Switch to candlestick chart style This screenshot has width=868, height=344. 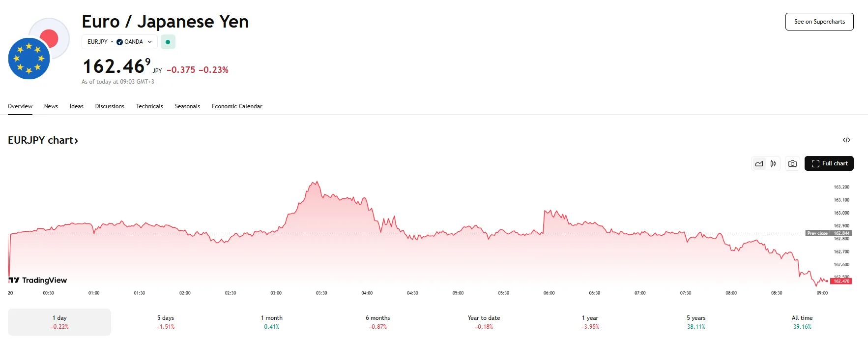(x=773, y=164)
